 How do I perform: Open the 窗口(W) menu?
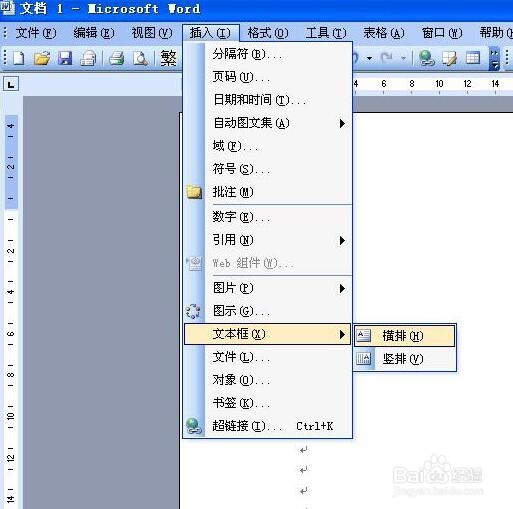[x=442, y=33]
